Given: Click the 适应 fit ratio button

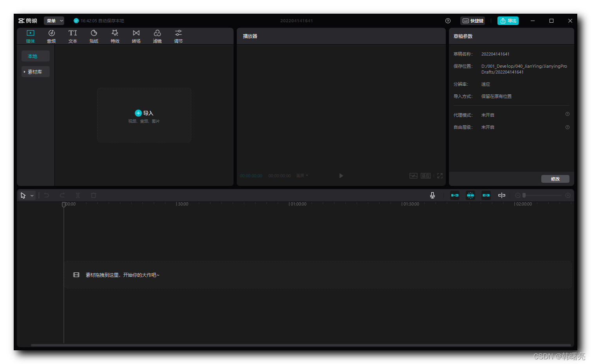Looking at the screenshot, I should (x=425, y=176).
